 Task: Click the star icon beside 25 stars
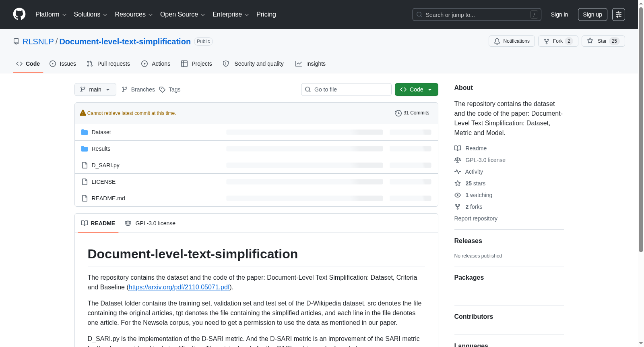pos(458,183)
